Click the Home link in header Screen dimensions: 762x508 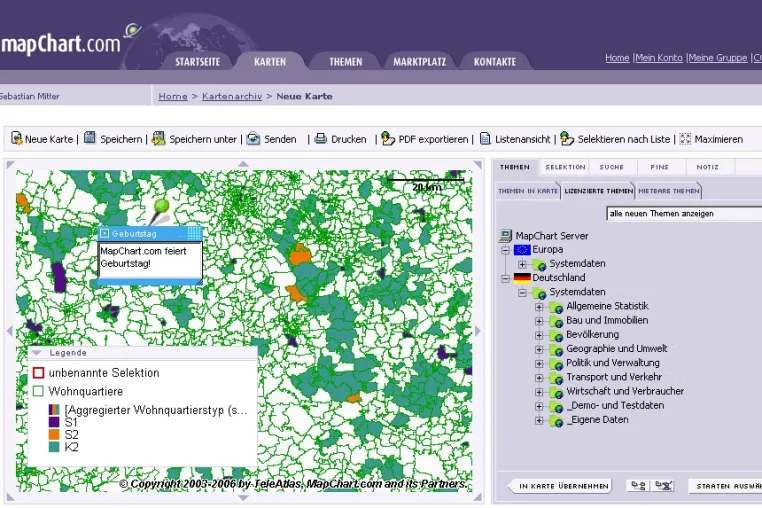point(617,58)
